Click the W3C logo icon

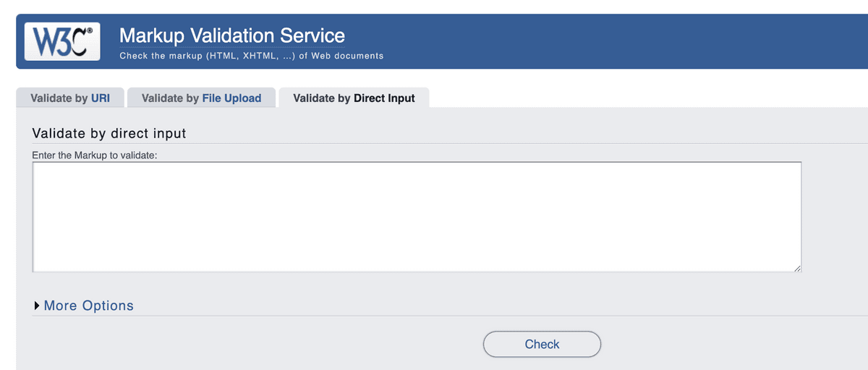click(x=61, y=41)
